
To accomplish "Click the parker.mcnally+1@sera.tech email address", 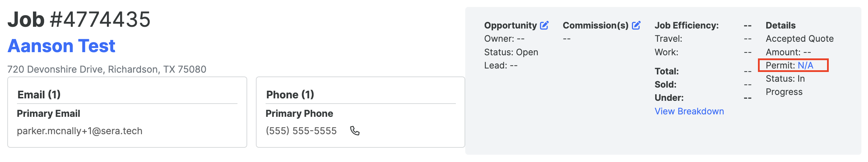I will point(80,131).
